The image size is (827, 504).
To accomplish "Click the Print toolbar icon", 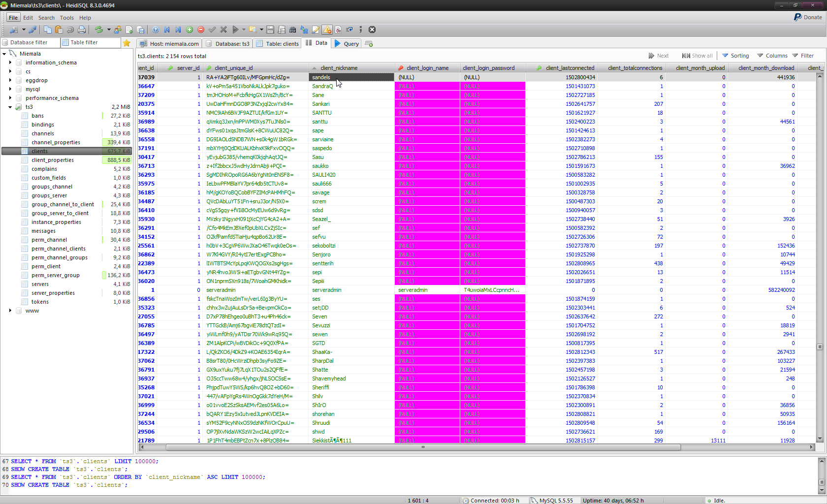I will pos(82,30).
